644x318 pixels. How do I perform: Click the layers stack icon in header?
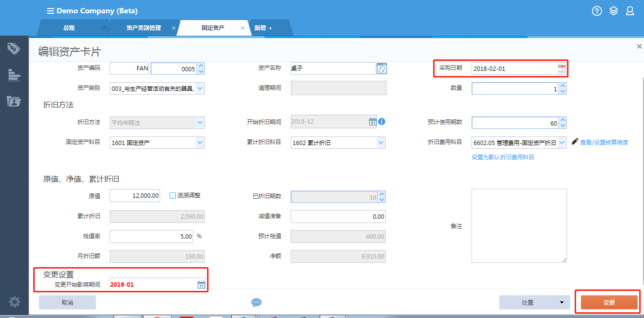[614, 11]
